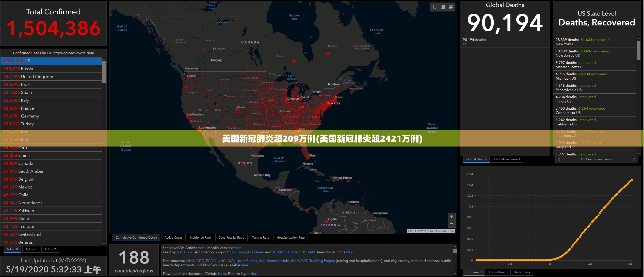Select Russia in the country list
The image size is (644, 277).
tap(51, 69)
